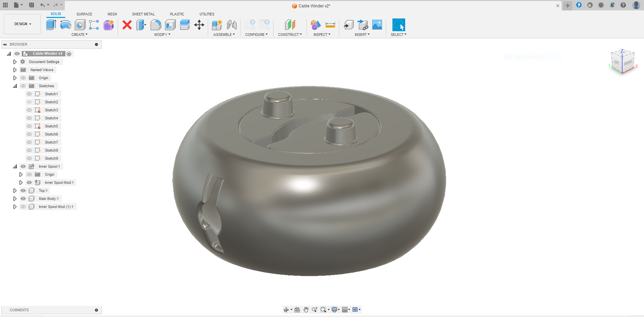Expand the Top:1 node
The image size is (644, 317).
[x=15, y=191]
